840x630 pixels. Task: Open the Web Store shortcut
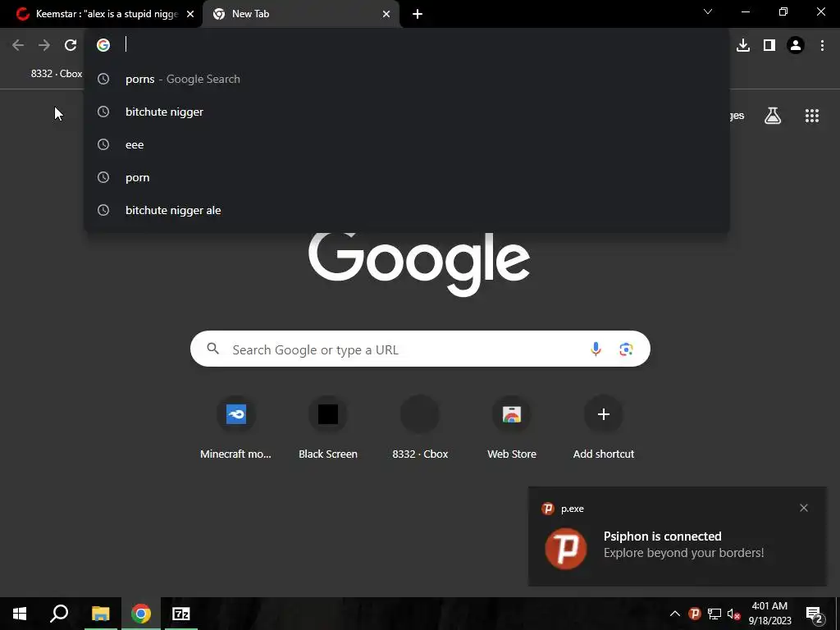[512, 427]
